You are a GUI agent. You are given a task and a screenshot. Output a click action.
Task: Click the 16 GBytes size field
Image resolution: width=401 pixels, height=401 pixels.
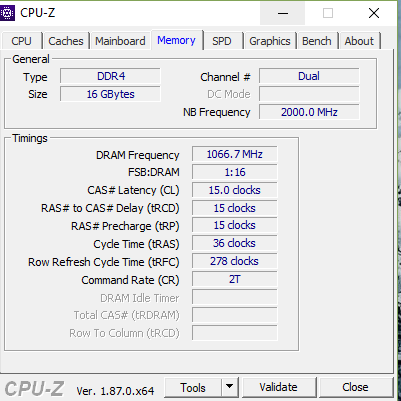tap(110, 94)
